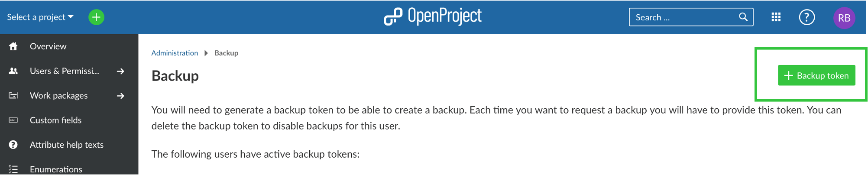The image size is (868, 175).
Task: Focus the Search input field
Action: click(x=684, y=17)
